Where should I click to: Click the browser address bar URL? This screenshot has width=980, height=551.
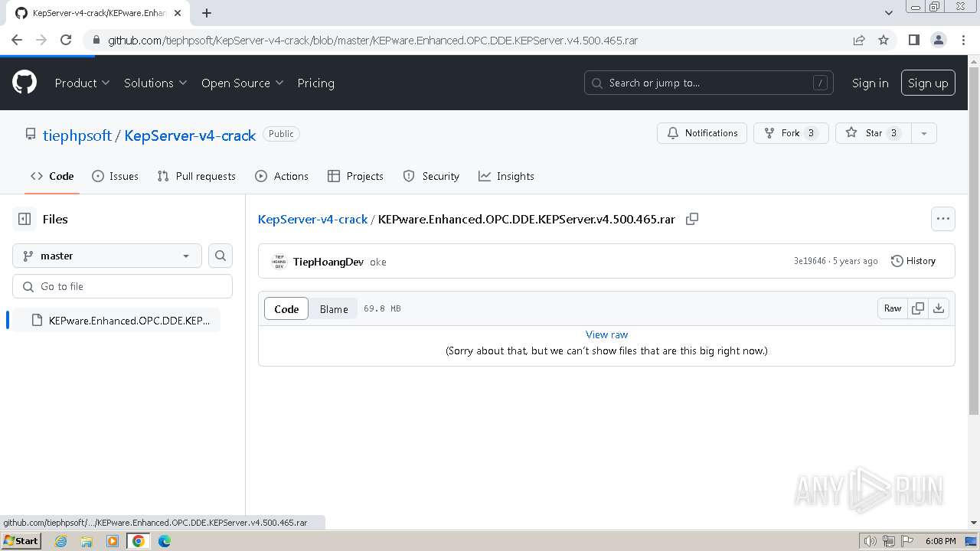click(x=373, y=40)
